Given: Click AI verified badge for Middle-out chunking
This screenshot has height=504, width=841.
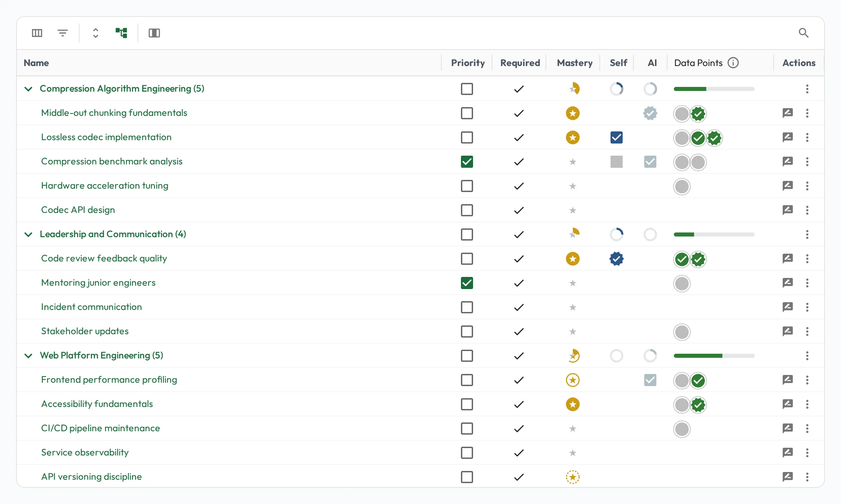Looking at the screenshot, I should pyautogui.click(x=650, y=114).
